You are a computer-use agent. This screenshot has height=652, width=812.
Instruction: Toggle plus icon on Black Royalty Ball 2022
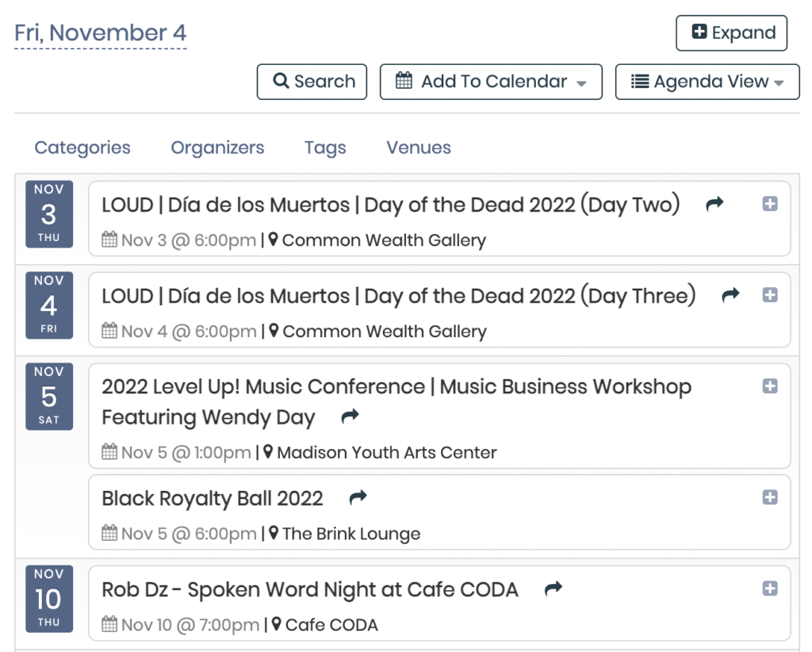[x=769, y=497]
